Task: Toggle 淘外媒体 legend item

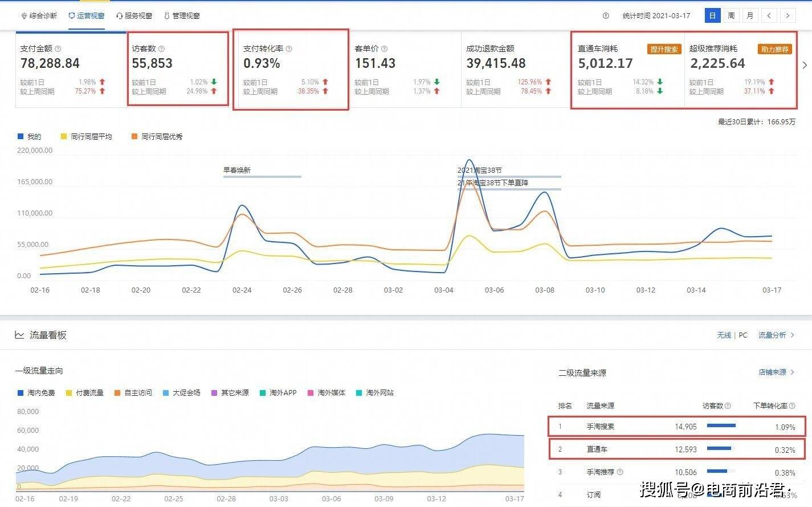Action: [x=327, y=393]
